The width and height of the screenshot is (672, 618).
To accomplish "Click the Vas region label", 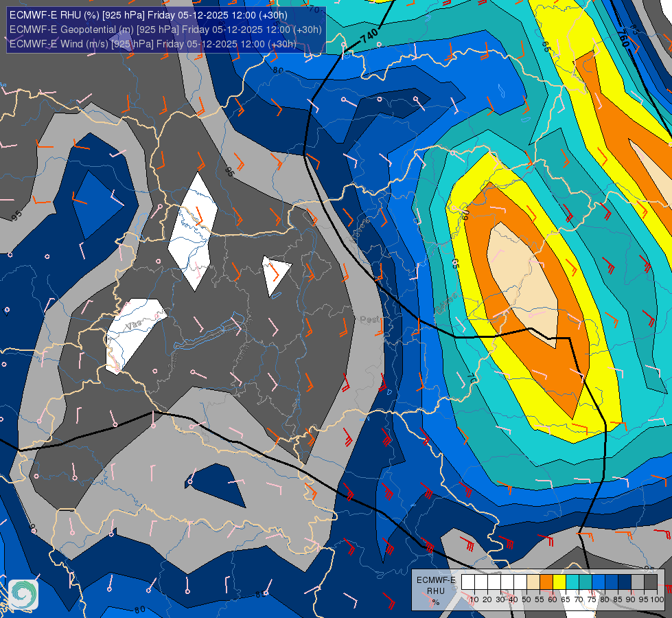I will tap(134, 325).
